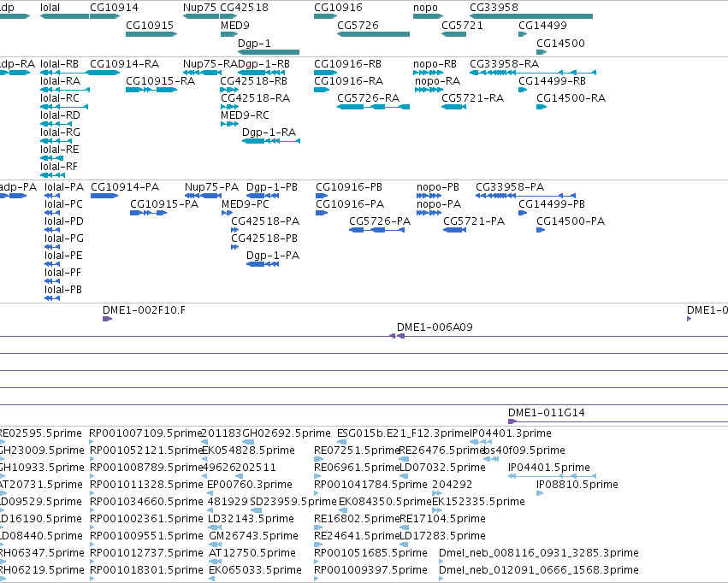Click the SD23959.5prime EST label
The width and height of the screenshot is (728, 583).
pyautogui.click(x=293, y=502)
